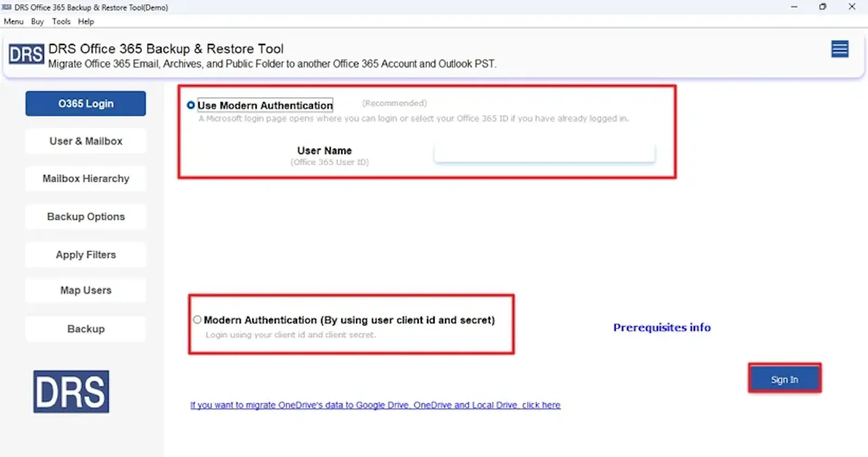Select Modern Authentication by client id and secret
The image size is (868, 457).
pos(197,320)
